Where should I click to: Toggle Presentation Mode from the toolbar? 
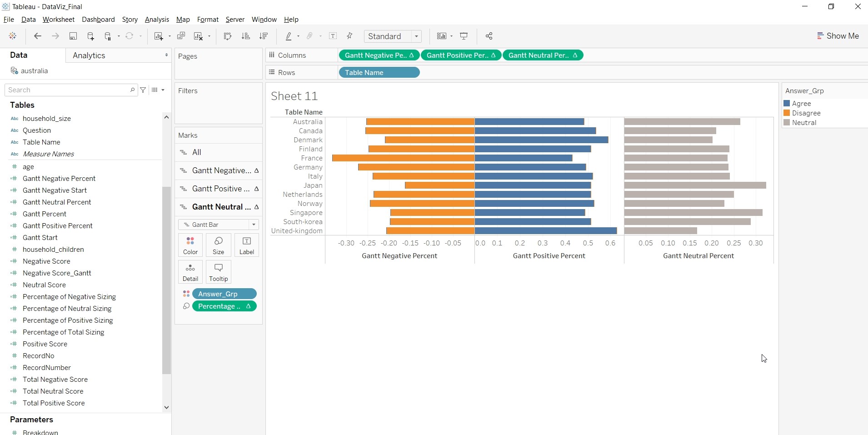[464, 36]
